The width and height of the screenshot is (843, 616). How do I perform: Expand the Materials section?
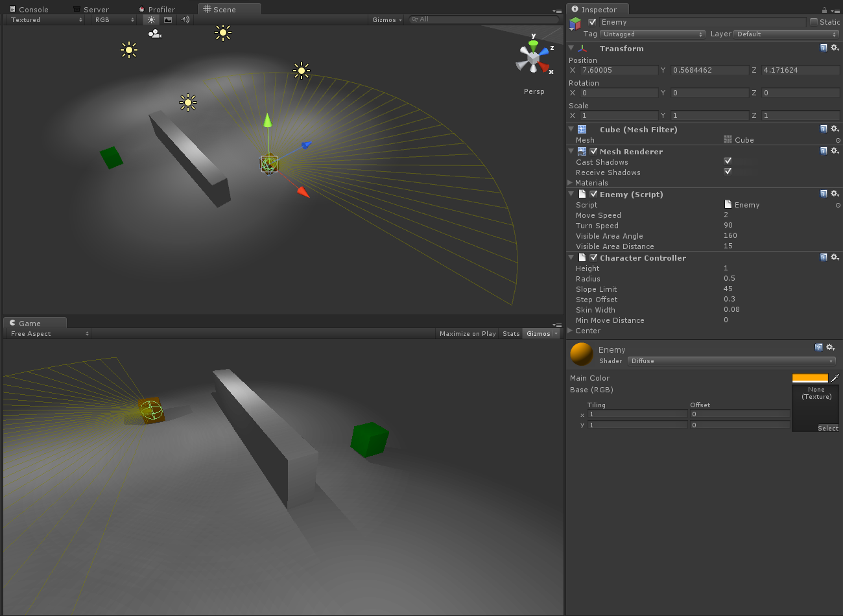[x=571, y=183]
